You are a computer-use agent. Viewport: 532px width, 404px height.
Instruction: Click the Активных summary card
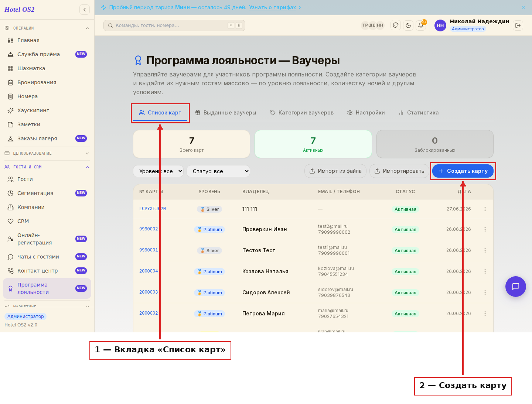(313, 144)
